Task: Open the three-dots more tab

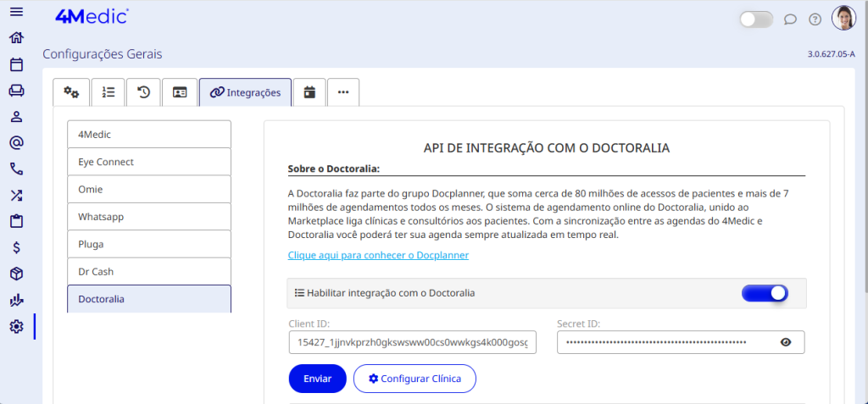Action: (x=343, y=92)
